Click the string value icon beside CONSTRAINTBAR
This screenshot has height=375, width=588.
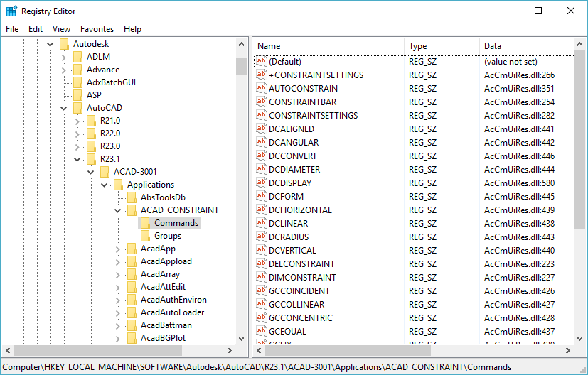click(x=262, y=102)
